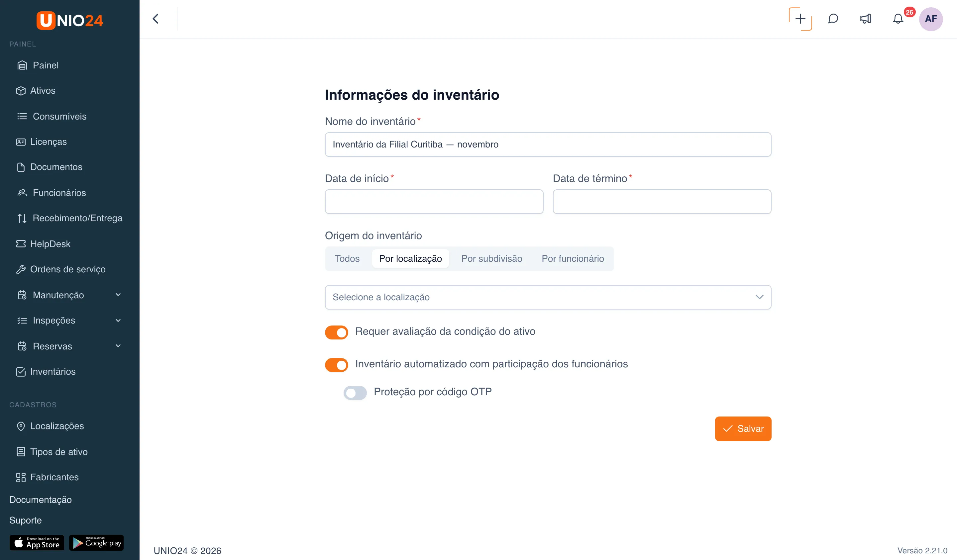This screenshot has width=957, height=560.
Task: Click the Ordens de serviço wrench icon
Action: (x=21, y=270)
